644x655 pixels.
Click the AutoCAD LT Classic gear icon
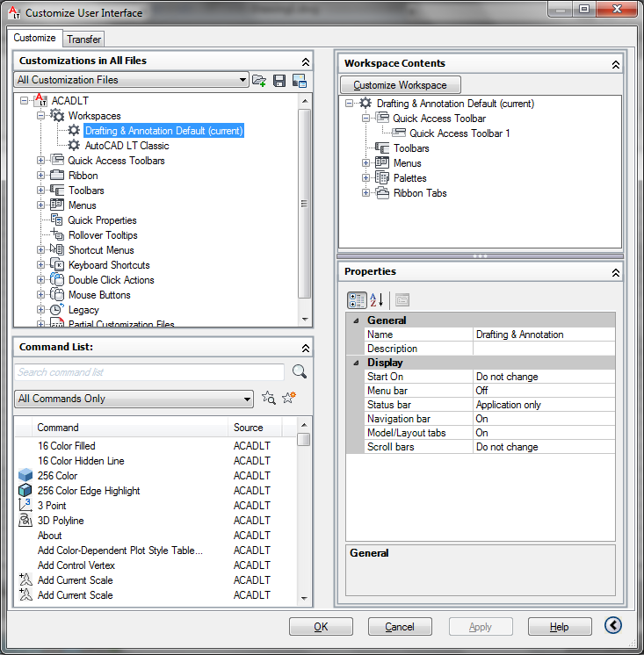(x=74, y=146)
